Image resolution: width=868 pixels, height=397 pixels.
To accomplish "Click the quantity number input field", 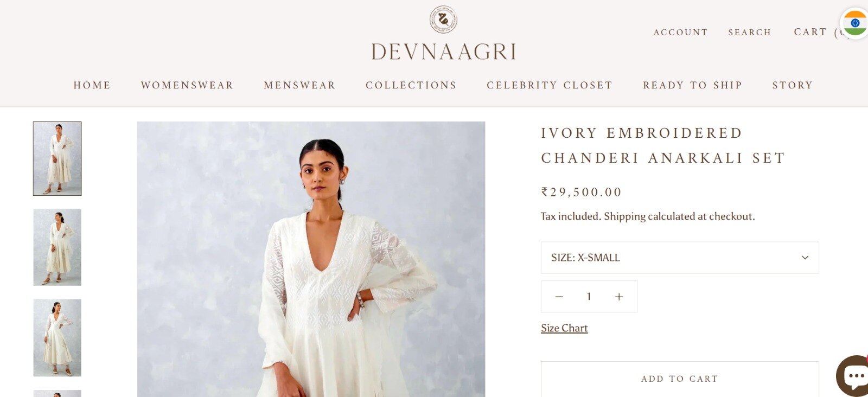I will [x=589, y=297].
